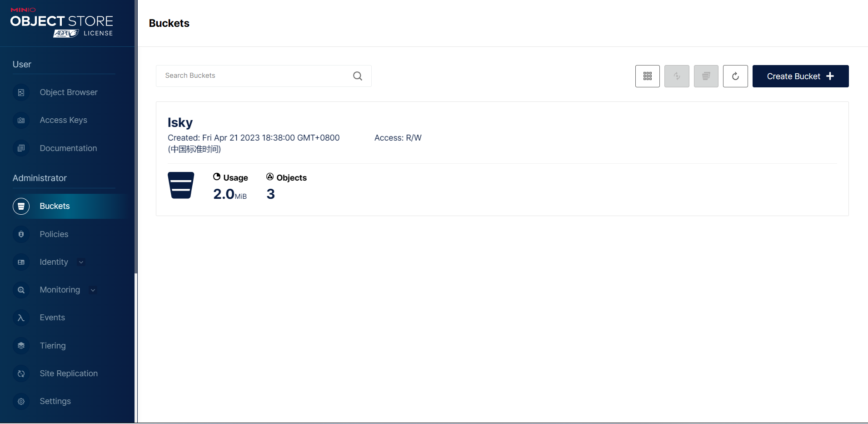868x424 pixels.
Task: Click the sidebar vertical scrollbar
Action: pos(136,136)
